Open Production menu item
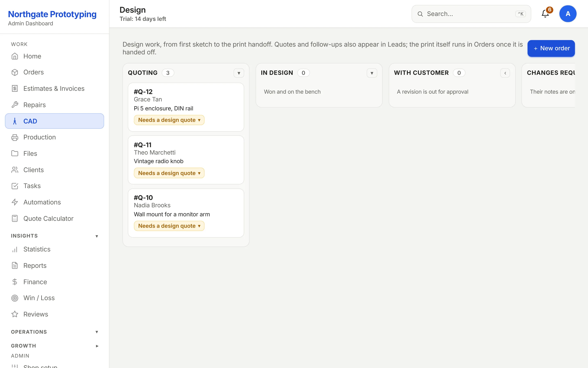 tap(55, 137)
